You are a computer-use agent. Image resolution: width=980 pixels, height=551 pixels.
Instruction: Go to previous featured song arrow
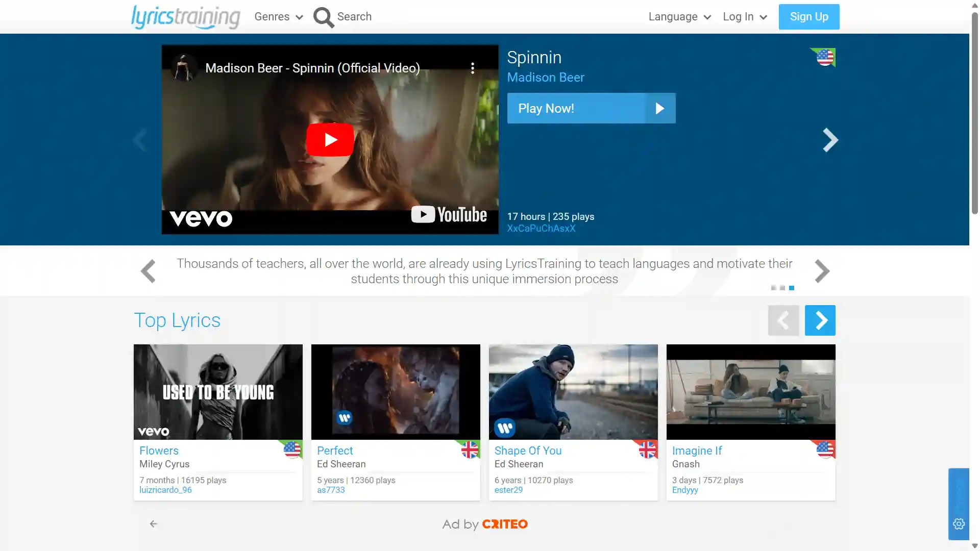point(139,140)
